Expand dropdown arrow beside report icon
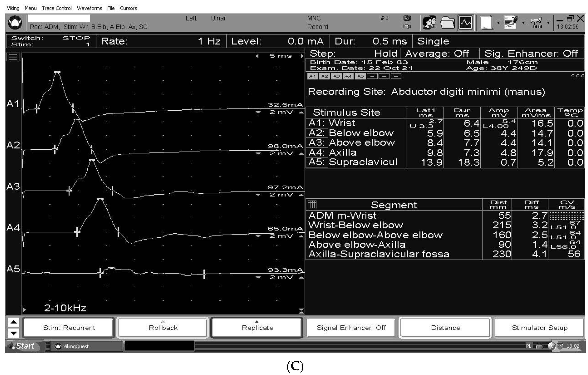 tap(523, 23)
